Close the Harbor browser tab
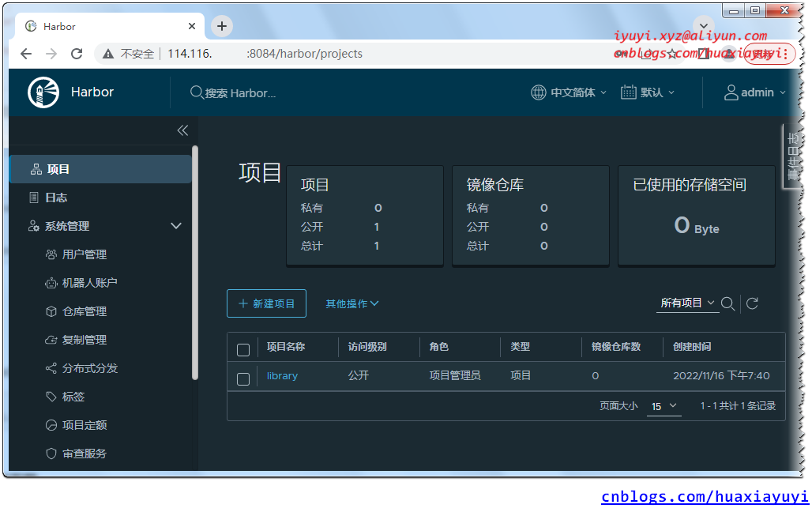This screenshot has height=512, width=812. click(x=192, y=26)
